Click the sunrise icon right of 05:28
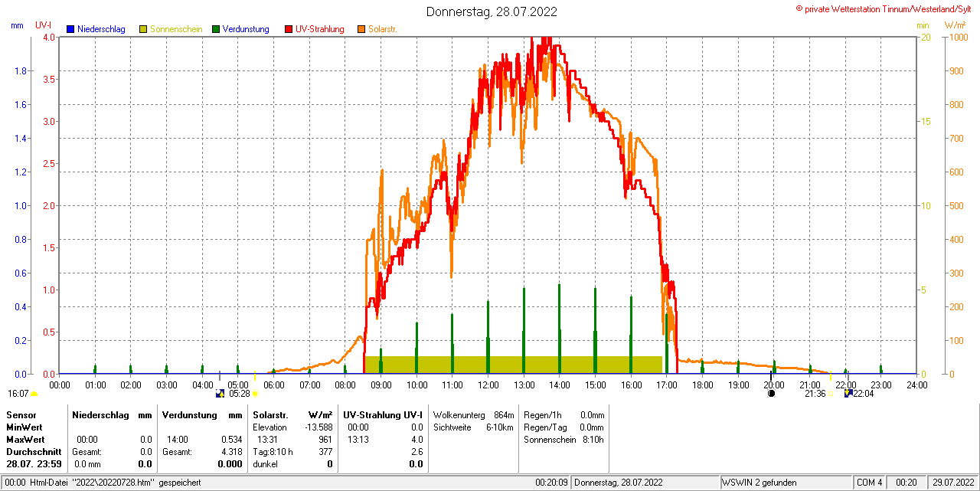The height and width of the screenshot is (491, 980). 255,394
